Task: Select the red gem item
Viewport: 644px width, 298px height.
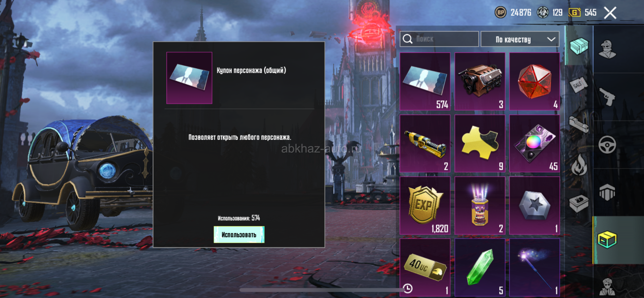Action: [535, 81]
